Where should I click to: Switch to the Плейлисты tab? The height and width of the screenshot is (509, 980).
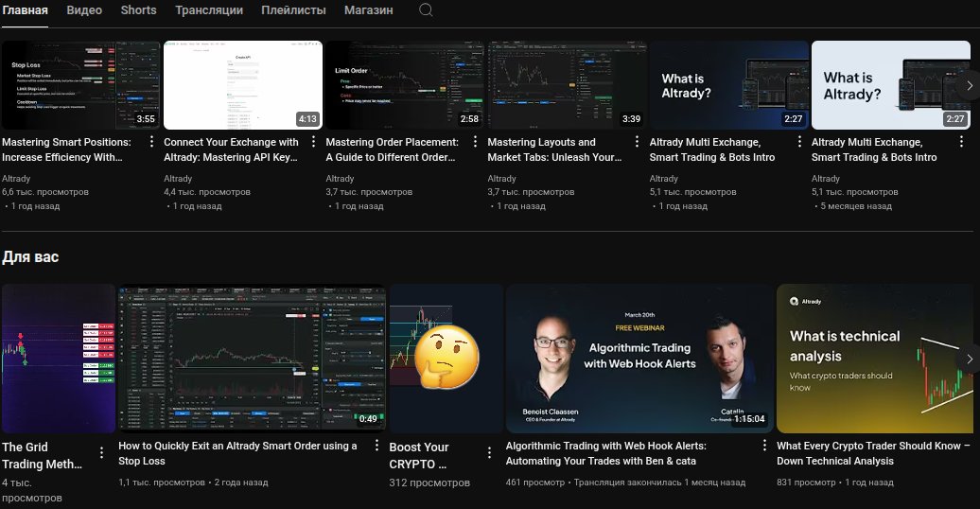point(294,10)
